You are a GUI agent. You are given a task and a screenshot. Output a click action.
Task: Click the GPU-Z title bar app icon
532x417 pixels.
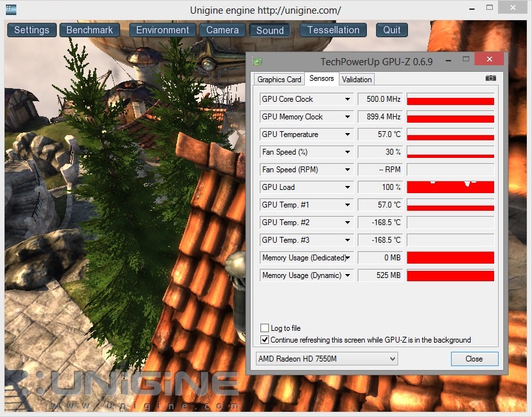[x=258, y=62]
